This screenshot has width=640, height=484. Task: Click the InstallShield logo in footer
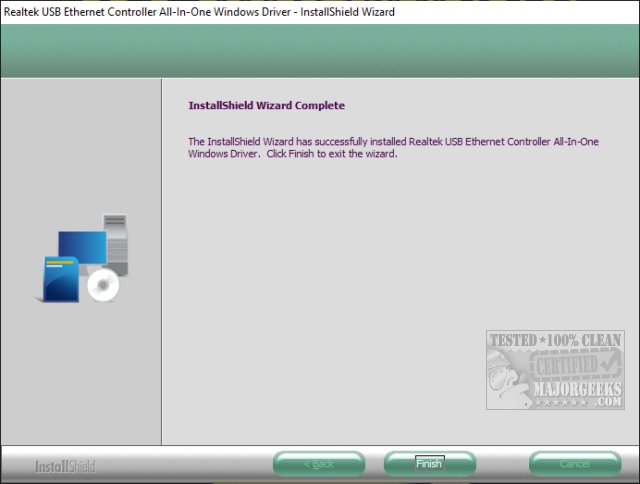pos(65,466)
